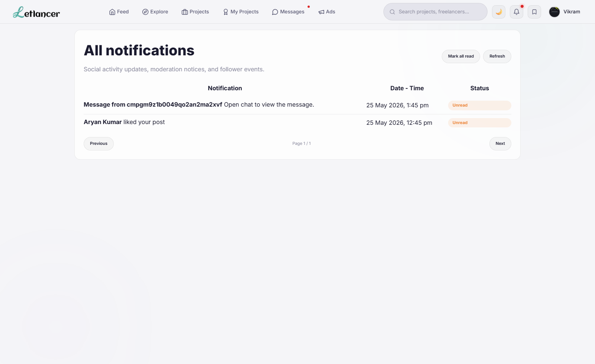Viewport: 595px width, 364px height.
Task: Click the Unread badge on message notification
Action: pos(480,105)
